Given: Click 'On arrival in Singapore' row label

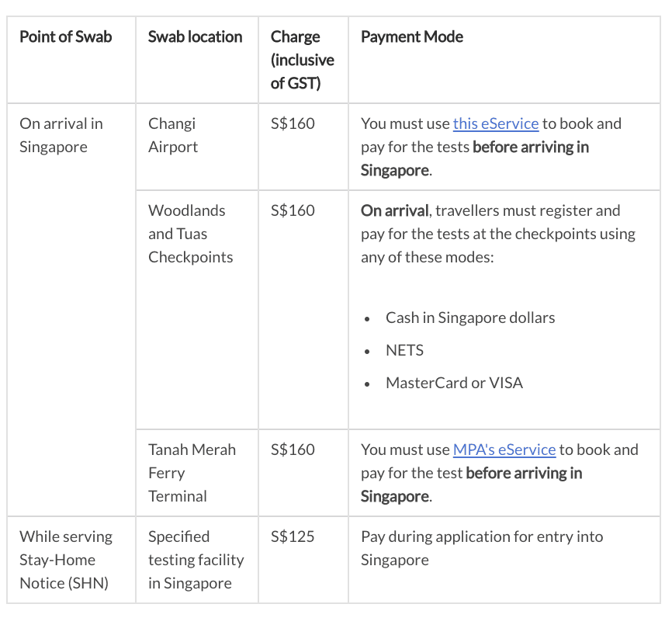Looking at the screenshot, I should click(61, 135).
